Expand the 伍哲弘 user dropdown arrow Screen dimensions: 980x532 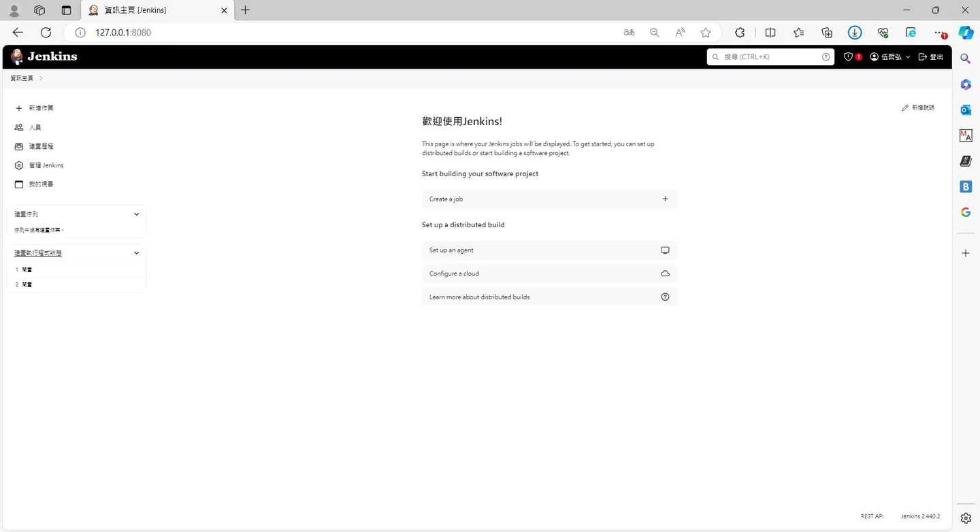(x=908, y=57)
